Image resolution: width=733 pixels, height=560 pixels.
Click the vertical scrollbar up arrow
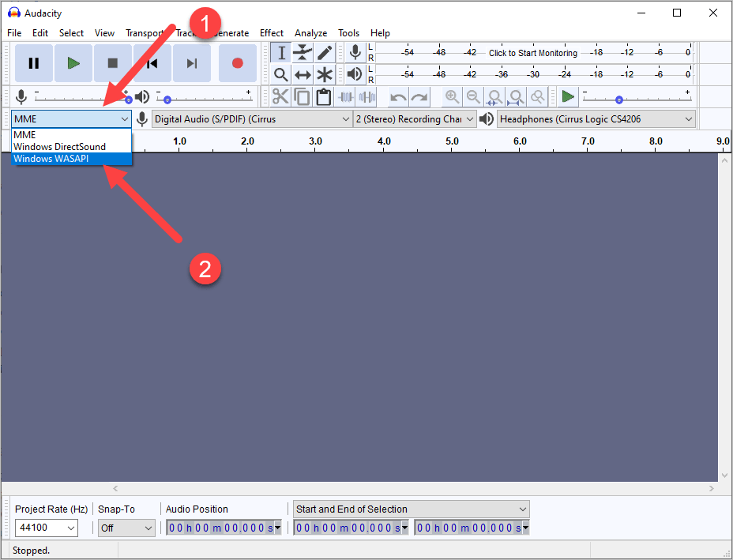click(x=724, y=160)
